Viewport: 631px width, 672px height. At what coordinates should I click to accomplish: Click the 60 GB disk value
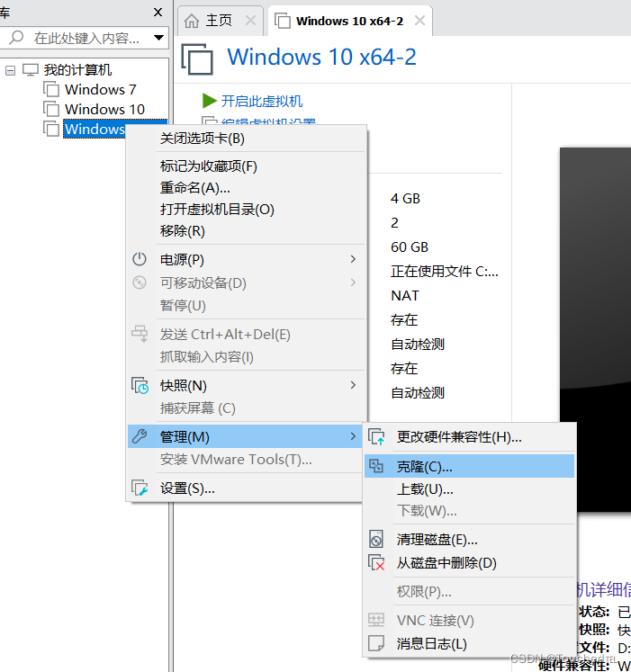click(x=410, y=246)
